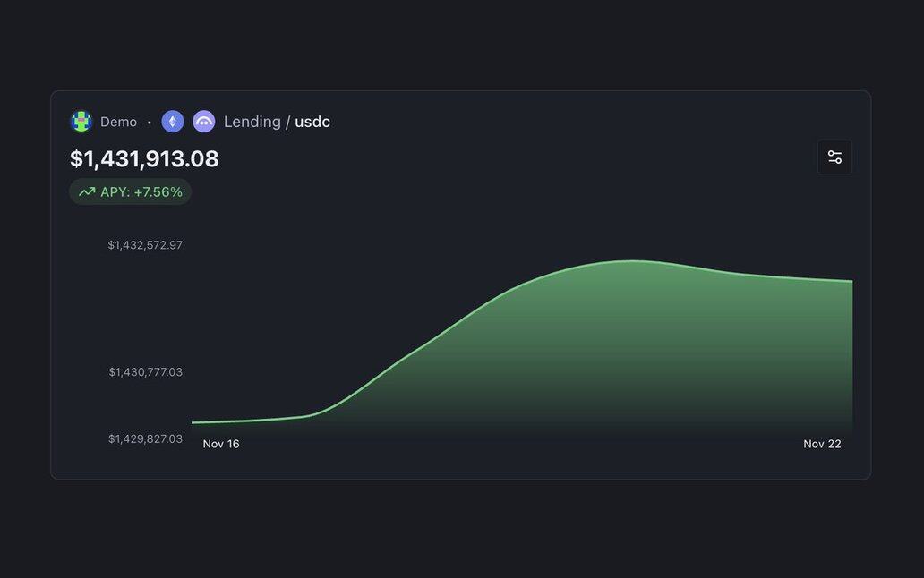Click the Nov 22 date label
Image resolution: width=924 pixels, height=578 pixels.
click(x=822, y=444)
